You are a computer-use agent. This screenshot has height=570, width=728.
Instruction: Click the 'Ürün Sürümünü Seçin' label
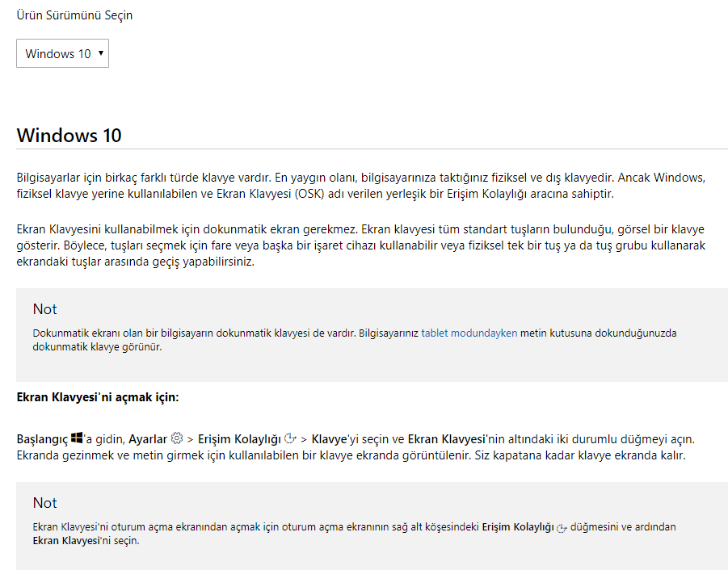[74, 15]
